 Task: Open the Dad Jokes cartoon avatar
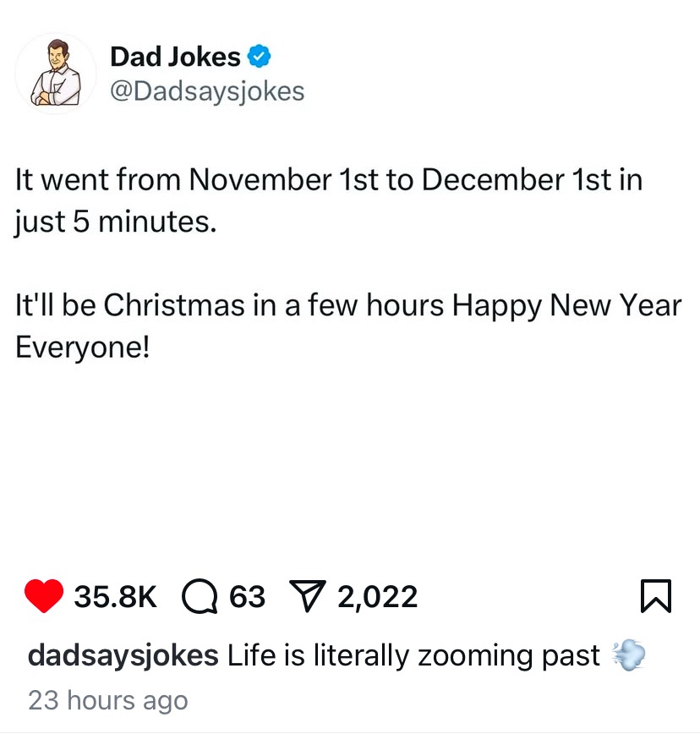(x=57, y=74)
